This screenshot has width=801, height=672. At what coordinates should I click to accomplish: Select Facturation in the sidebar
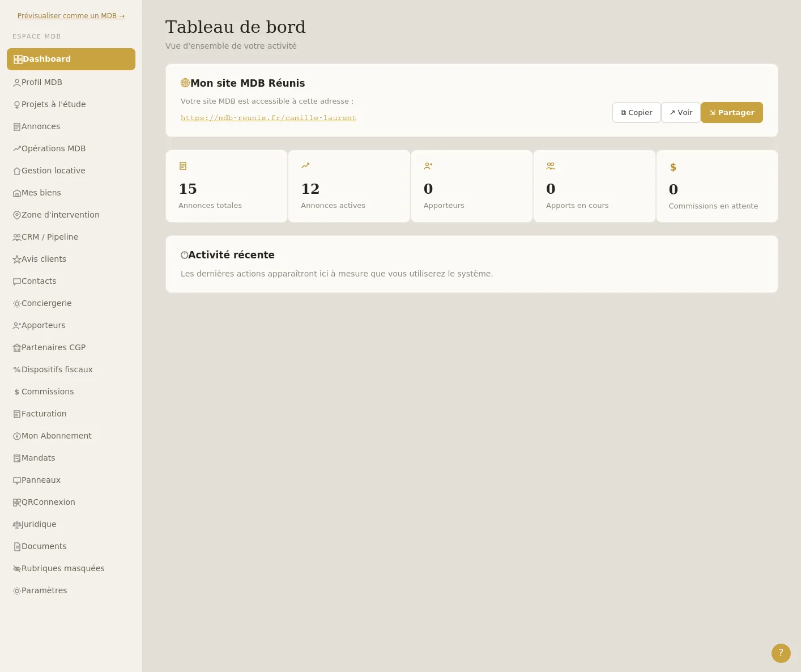(71, 414)
